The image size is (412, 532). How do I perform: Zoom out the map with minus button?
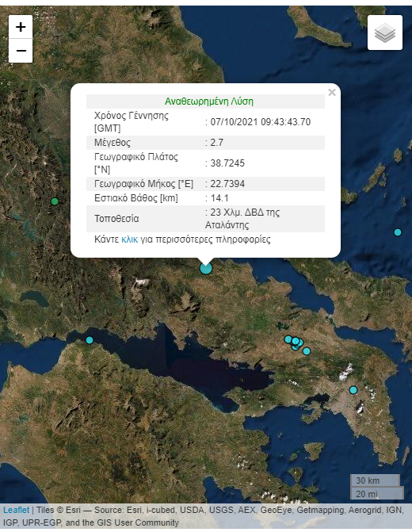point(21,51)
